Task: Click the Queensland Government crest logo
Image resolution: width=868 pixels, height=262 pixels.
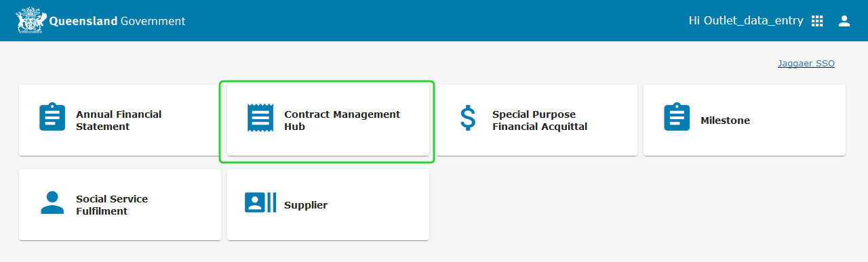Action: (x=31, y=21)
